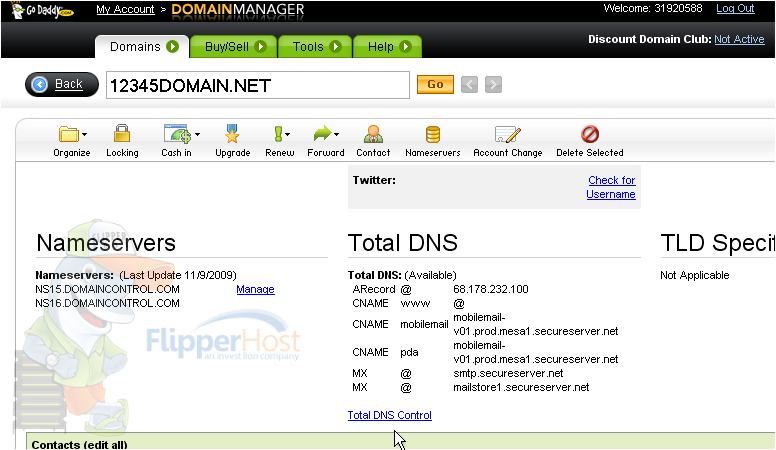Screen dimensions: 776x450
Task: Click the pda CNAME entry
Action: point(409,352)
